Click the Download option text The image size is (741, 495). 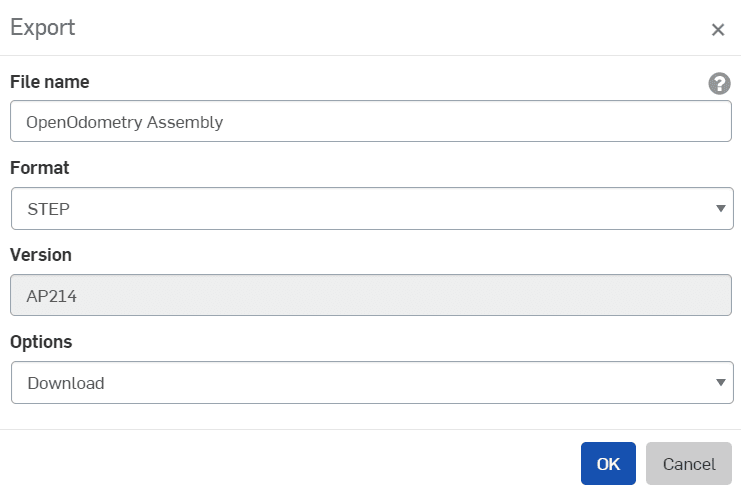tap(66, 383)
